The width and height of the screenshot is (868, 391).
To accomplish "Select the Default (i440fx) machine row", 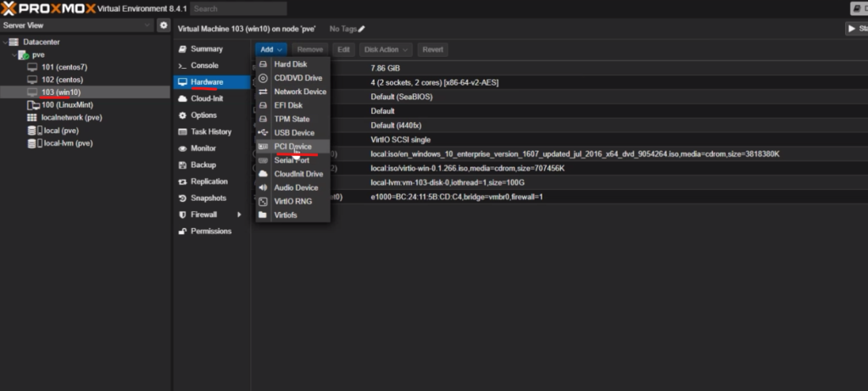I will 559,126.
